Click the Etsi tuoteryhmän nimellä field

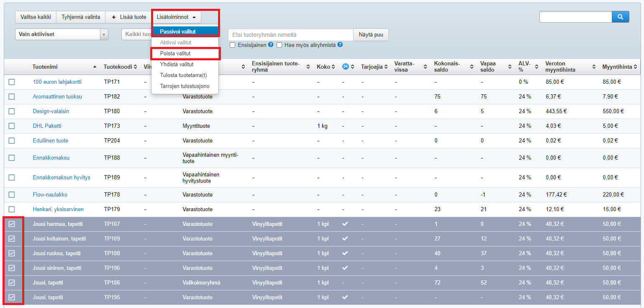[291, 35]
